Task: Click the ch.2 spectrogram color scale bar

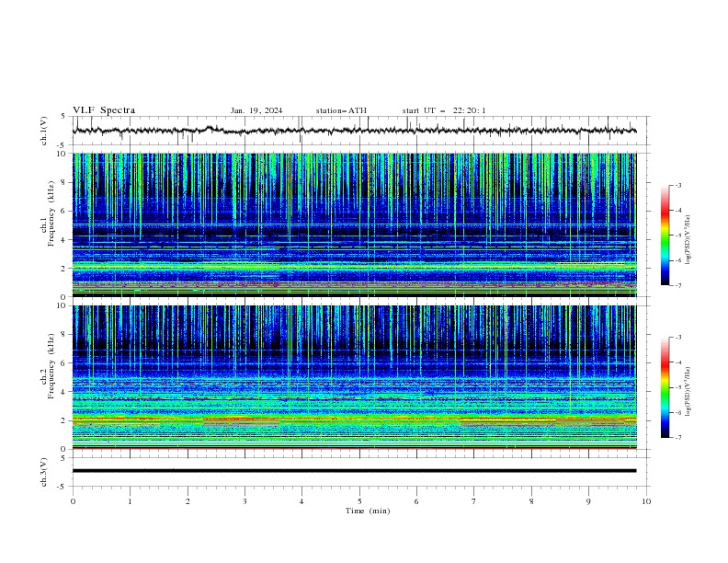Action: (x=665, y=387)
